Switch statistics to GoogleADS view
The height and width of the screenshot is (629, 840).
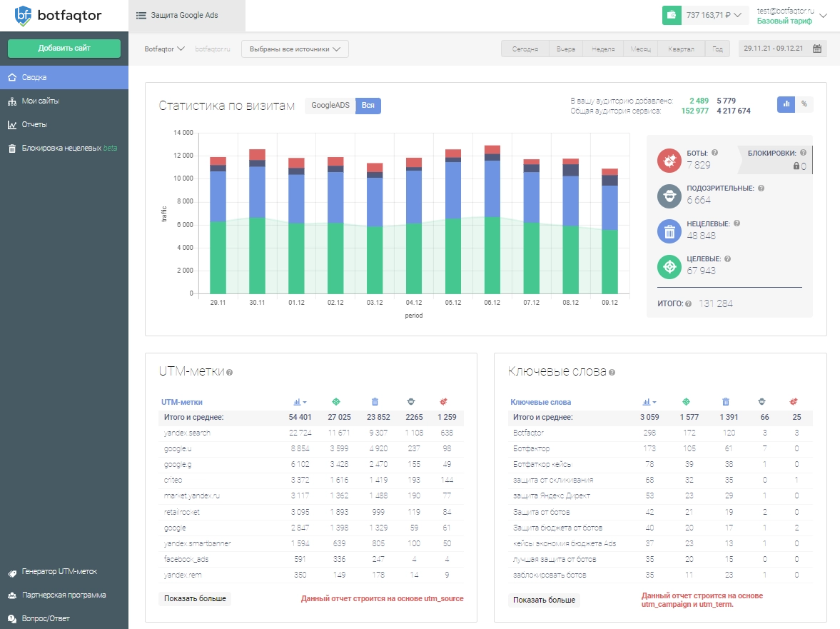(x=330, y=106)
